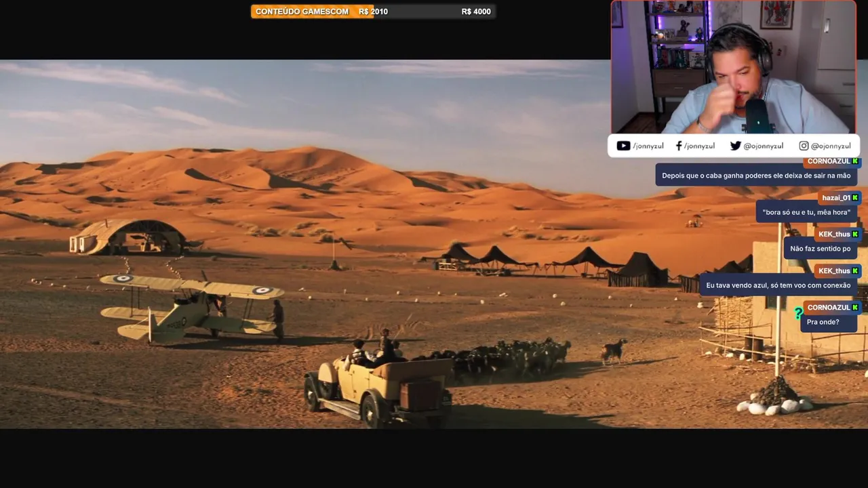Viewport: 868px width, 488px height.
Task: Click KEK_thus name above 'Não faz sentido po'
Action: coord(834,235)
